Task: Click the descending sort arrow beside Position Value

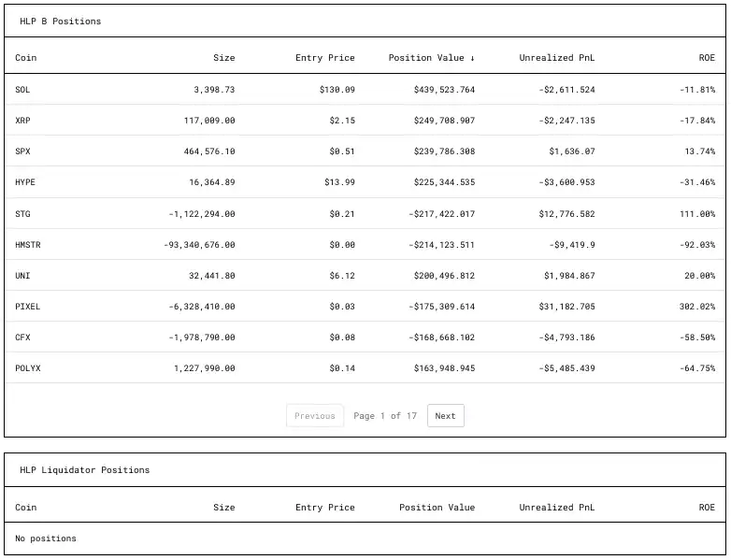Action: point(472,58)
